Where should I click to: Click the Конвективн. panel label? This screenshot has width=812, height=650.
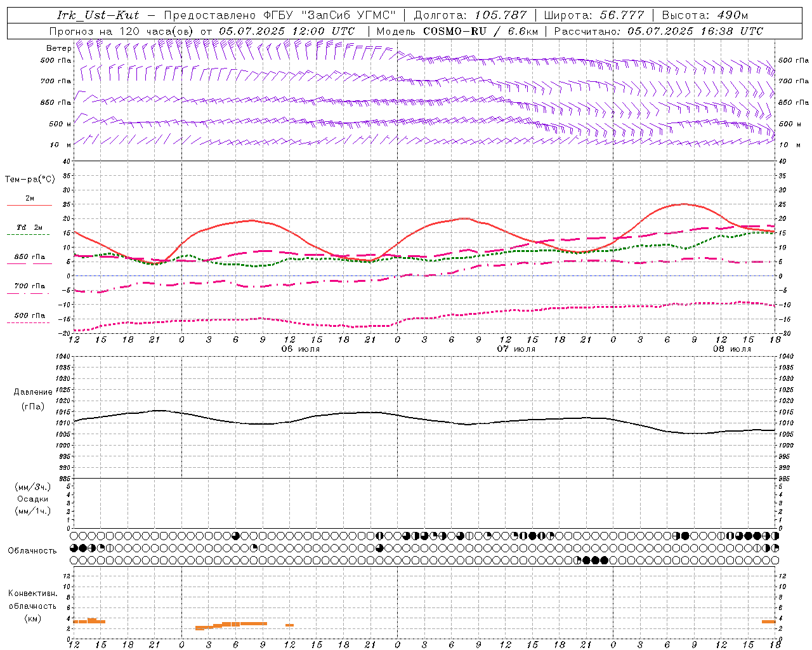(x=33, y=594)
